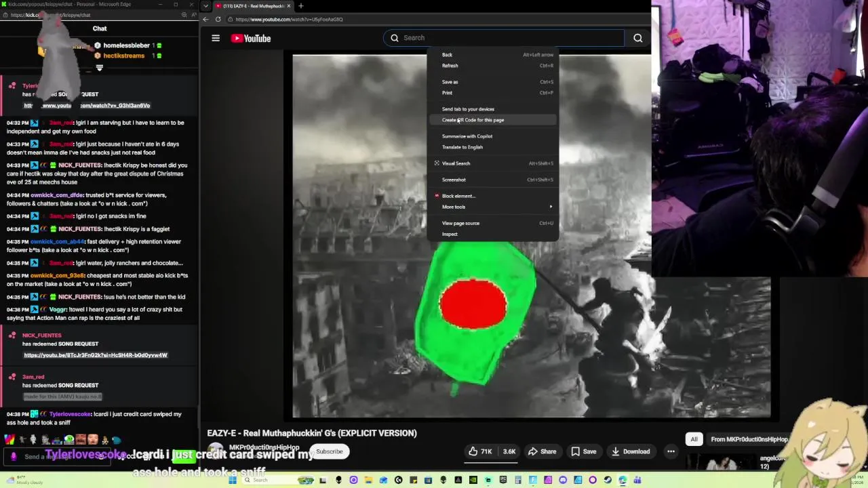Screen dimensions: 868x488
Task: Click the NICK_FUENTES song request username
Action: click(41, 335)
